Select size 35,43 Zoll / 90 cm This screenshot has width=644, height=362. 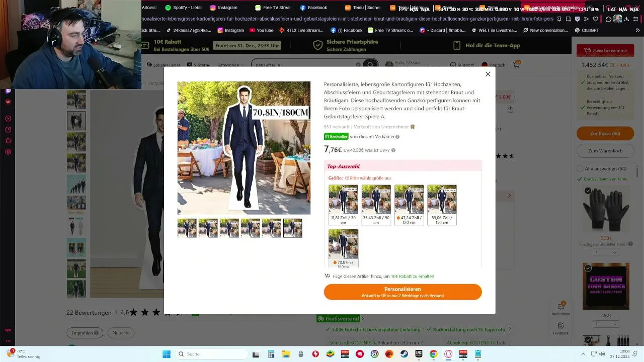(x=376, y=205)
